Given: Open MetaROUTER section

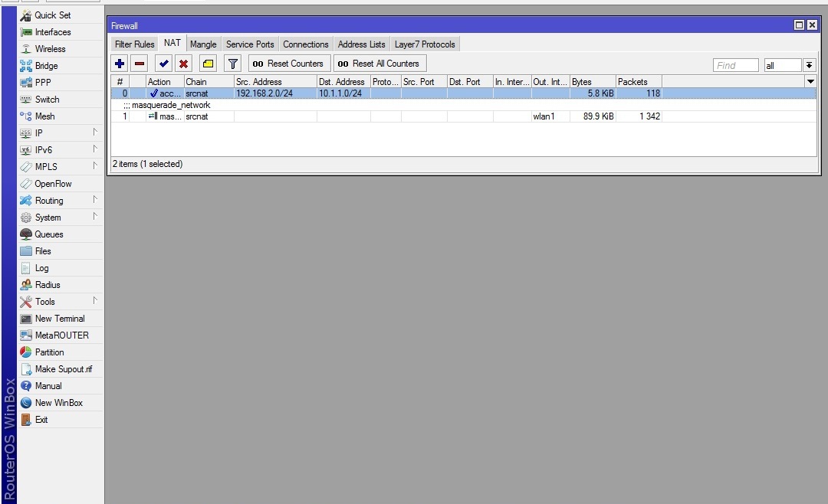Looking at the screenshot, I should click(x=62, y=335).
